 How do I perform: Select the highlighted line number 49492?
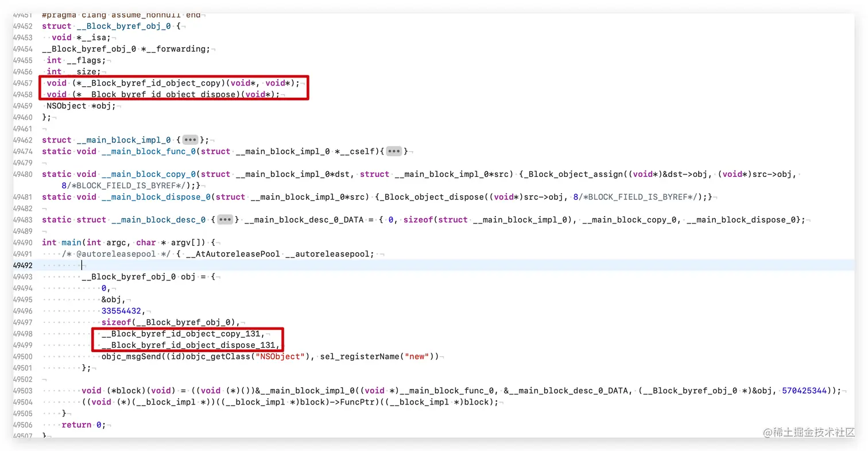click(22, 265)
